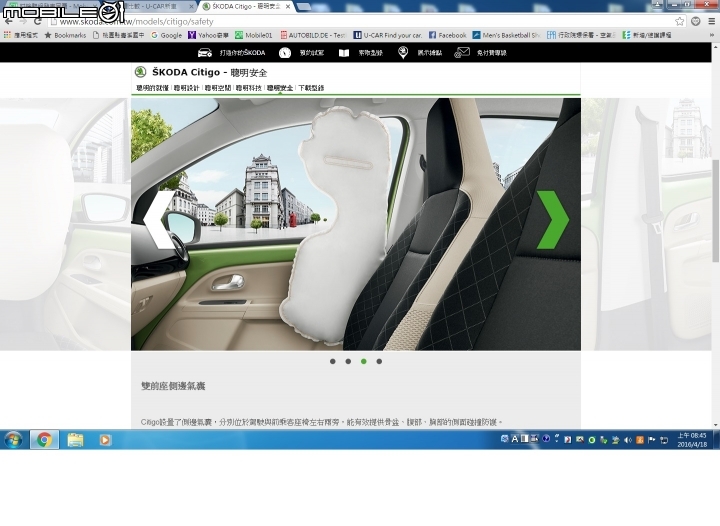Select the first carousel dot
Viewport: 720px width, 526px height.
[332, 362]
